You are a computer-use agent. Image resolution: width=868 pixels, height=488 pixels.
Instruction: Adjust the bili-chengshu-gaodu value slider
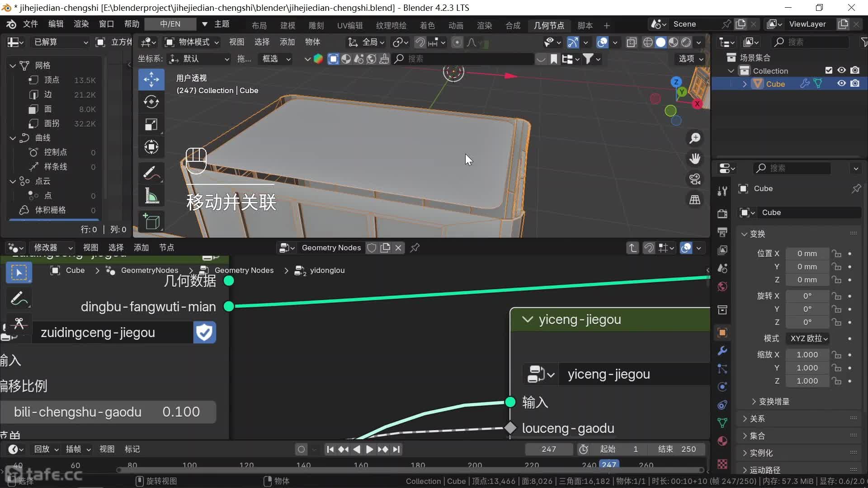pyautogui.click(x=108, y=412)
